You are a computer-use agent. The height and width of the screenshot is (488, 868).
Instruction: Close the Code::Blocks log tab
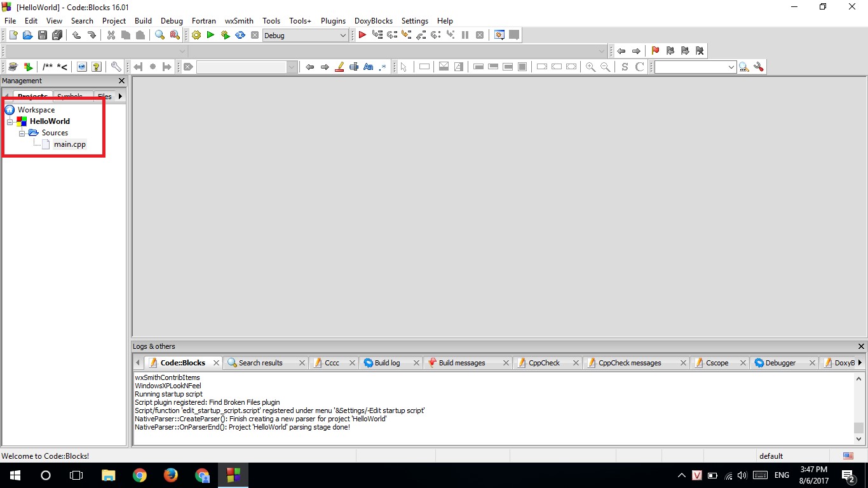[216, 363]
